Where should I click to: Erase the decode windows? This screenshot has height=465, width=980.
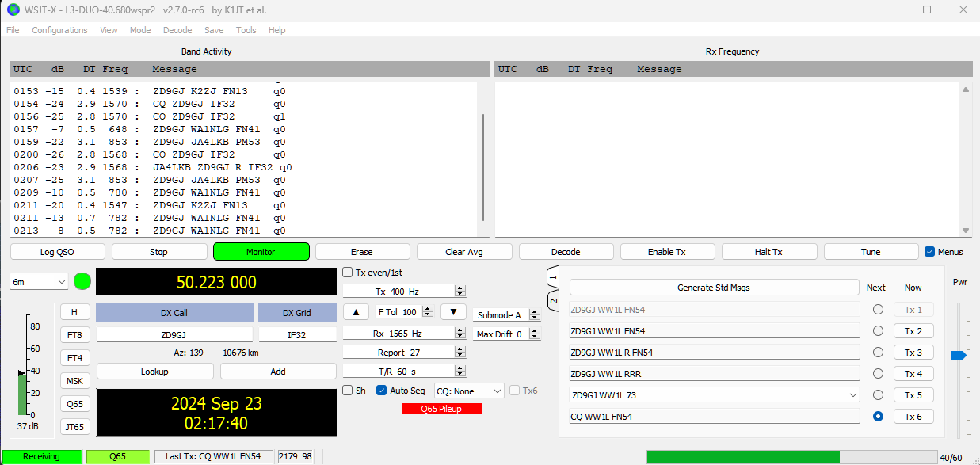(361, 252)
